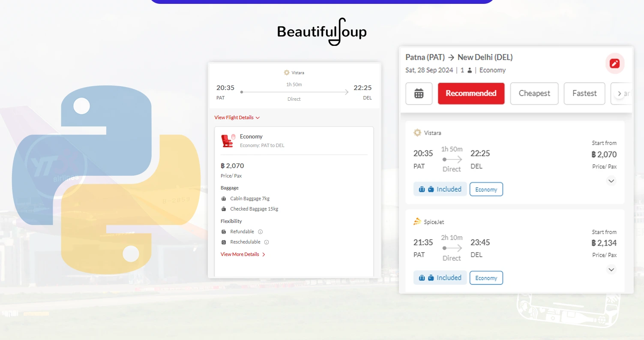Click the info icon beside Refundable
644x340 pixels.
click(260, 232)
